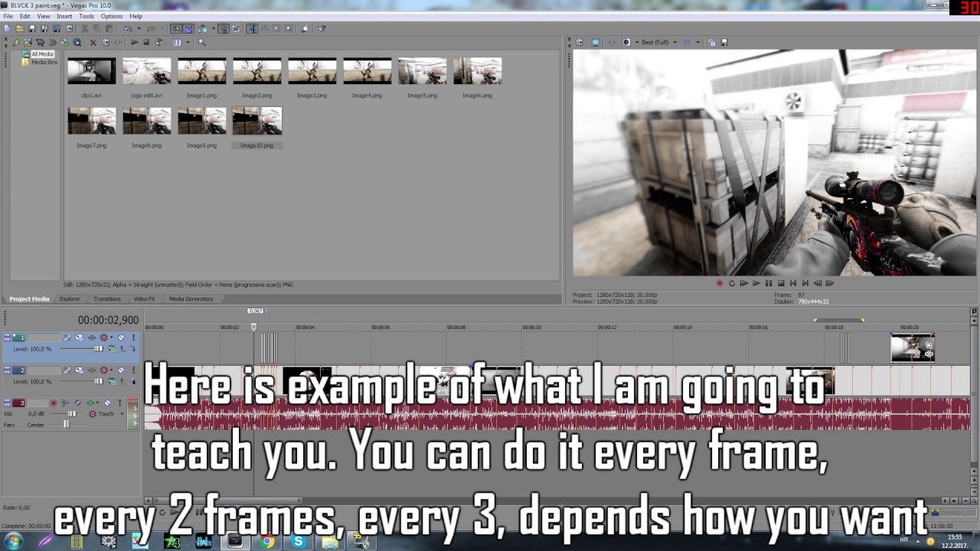Click the Stop button under preview

(x=780, y=283)
